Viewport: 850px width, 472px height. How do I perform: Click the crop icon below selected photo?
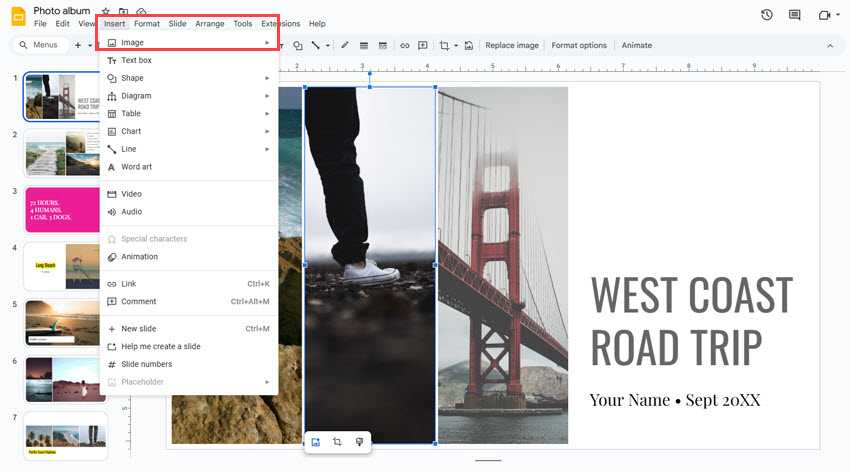(337, 442)
